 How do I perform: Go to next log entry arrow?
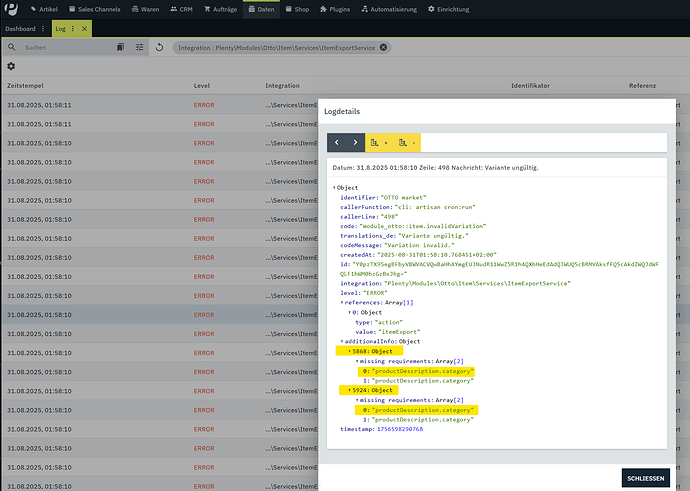click(355, 143)
